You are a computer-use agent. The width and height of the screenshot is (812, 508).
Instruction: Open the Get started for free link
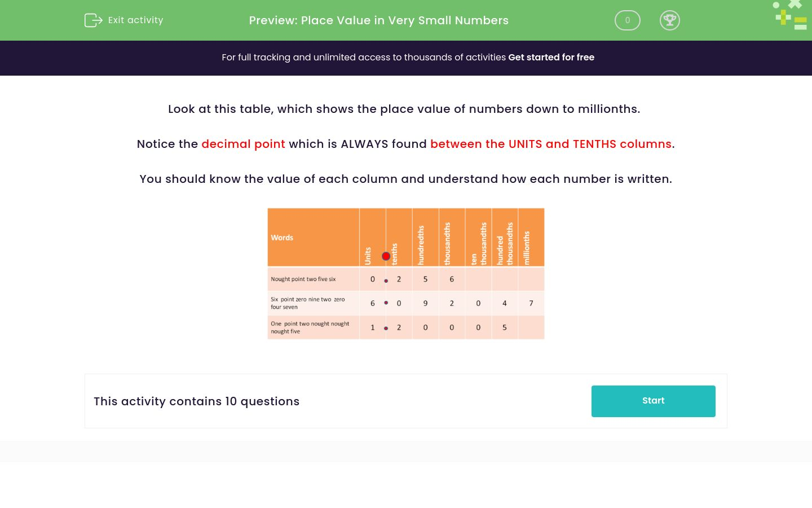(x=551, y=58)
